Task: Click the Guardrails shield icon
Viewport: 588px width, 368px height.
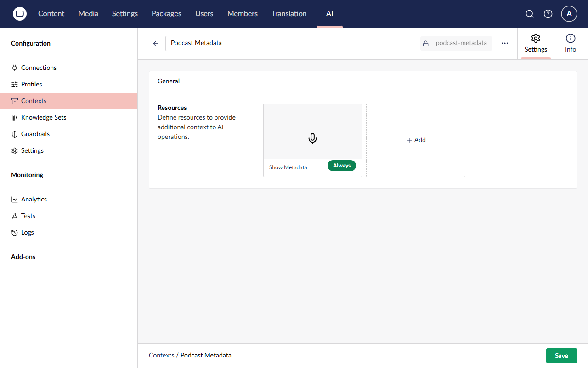Action: click(x=15, y=134)
